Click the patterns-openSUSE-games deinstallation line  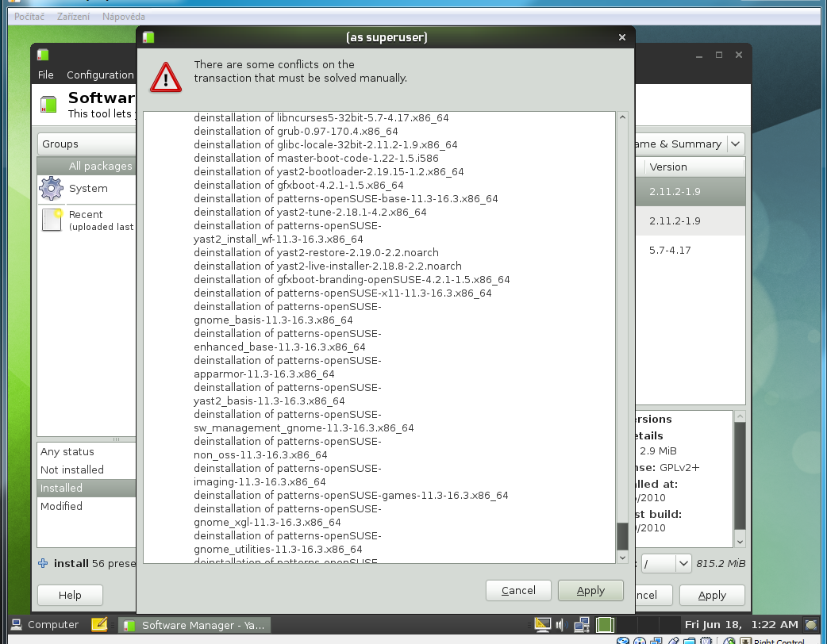pos(351,496)
